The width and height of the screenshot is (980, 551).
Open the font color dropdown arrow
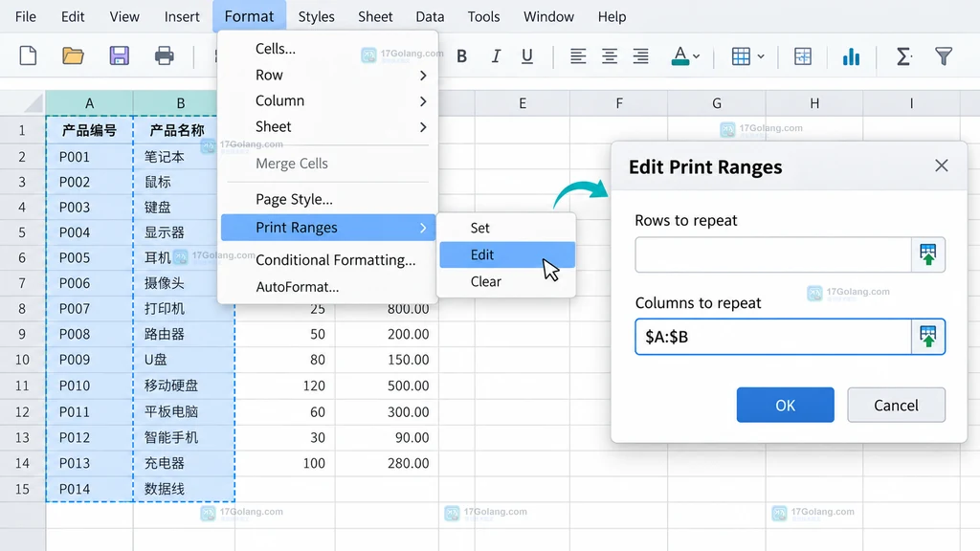(697, 56)
